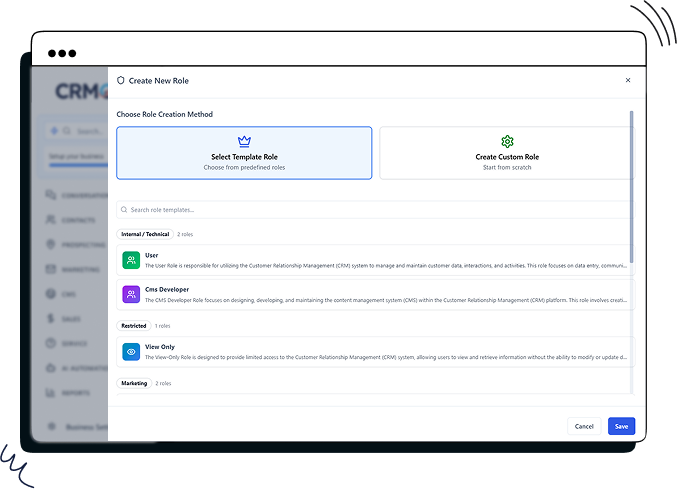677x489 pixels.
Task: Focus the Search role templates field
Action: 375,210
